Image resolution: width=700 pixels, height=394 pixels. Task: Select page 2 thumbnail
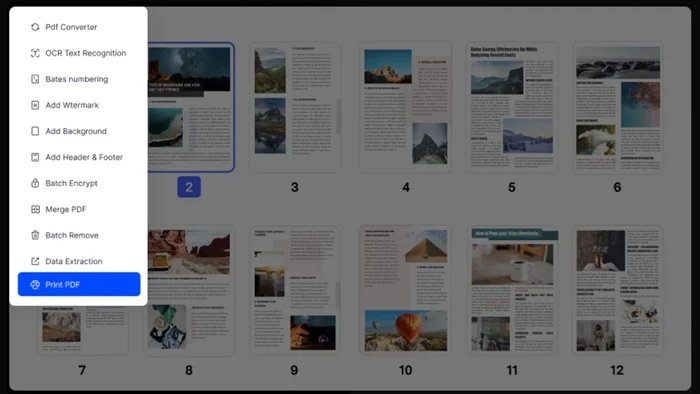(x=191, y=107)
